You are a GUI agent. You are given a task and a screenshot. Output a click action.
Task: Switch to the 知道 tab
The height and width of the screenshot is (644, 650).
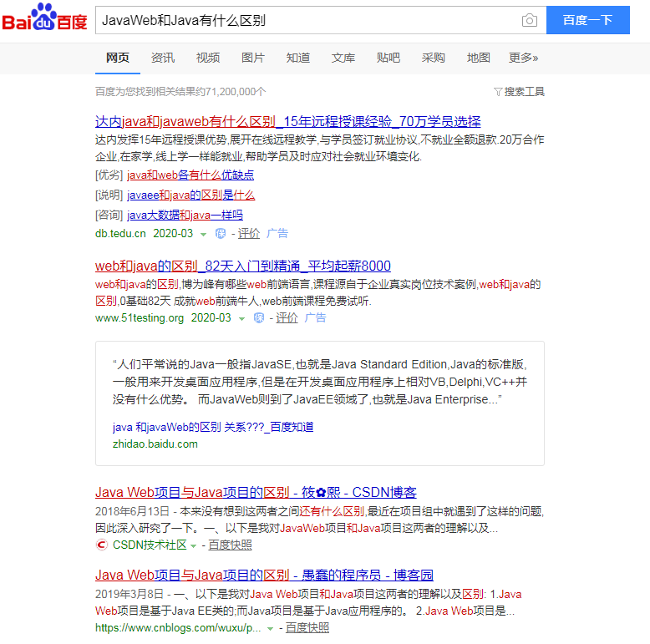(298, 58)
